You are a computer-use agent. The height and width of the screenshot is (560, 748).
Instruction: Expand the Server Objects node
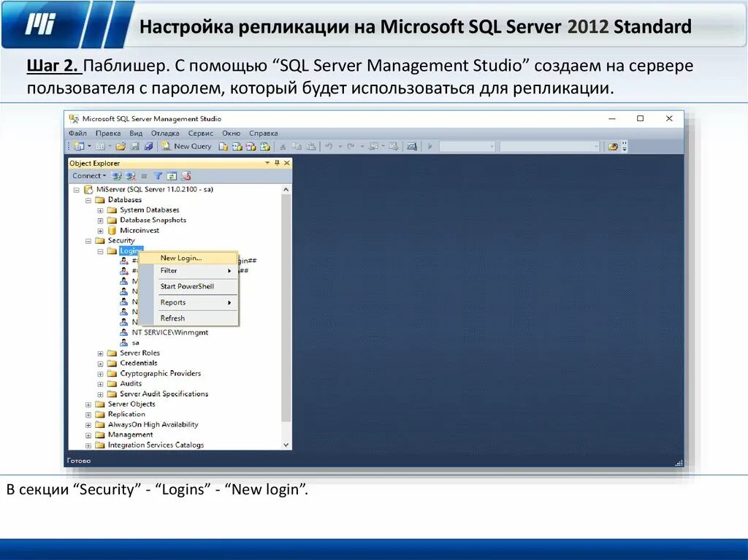click(x=88, y=404)
